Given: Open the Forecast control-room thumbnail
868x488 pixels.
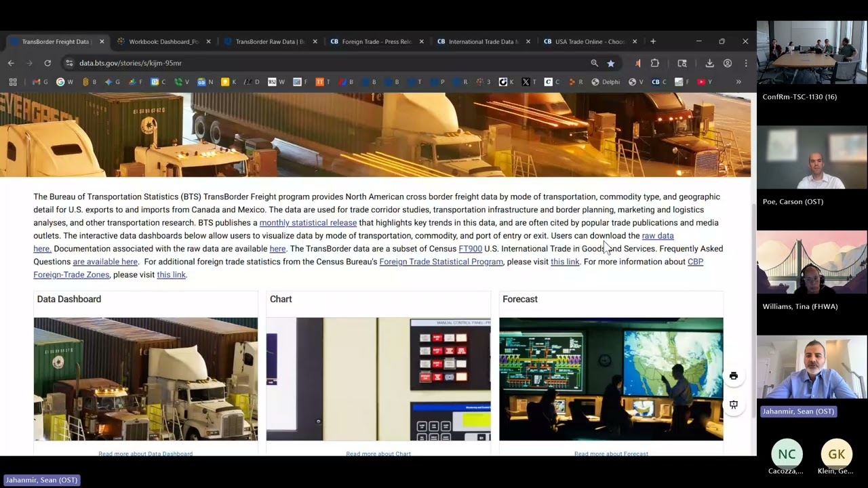Looking at the screenshot, I should coord(611,379).
